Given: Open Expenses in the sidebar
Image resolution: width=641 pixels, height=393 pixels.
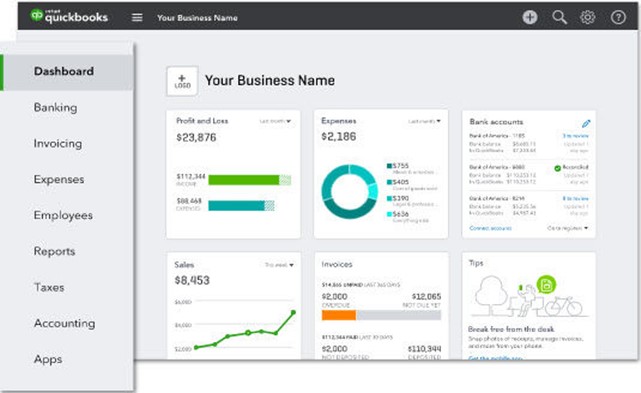Looking at the screenshot, I should 59,180.
